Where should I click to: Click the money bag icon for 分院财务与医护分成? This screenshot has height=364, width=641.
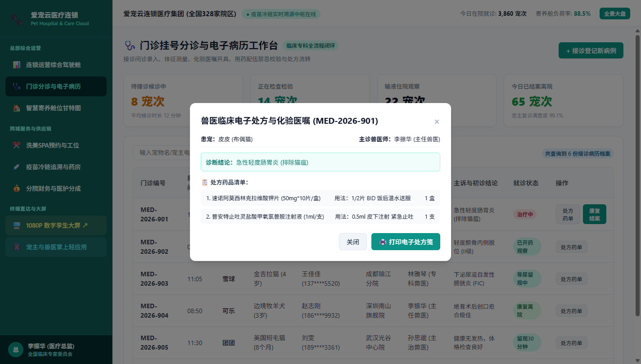tap(17, 189)
